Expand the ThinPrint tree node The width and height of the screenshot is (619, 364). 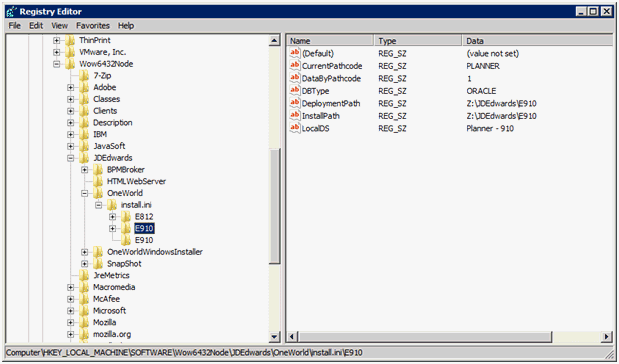[x=56, y=40]
